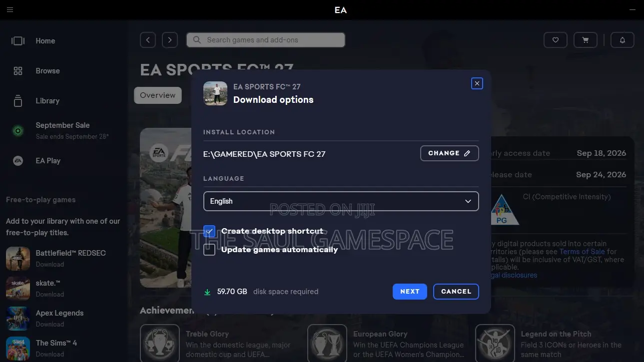Click Download under Battlefield REDSEC
644x362 pixels.
(50, 265)
